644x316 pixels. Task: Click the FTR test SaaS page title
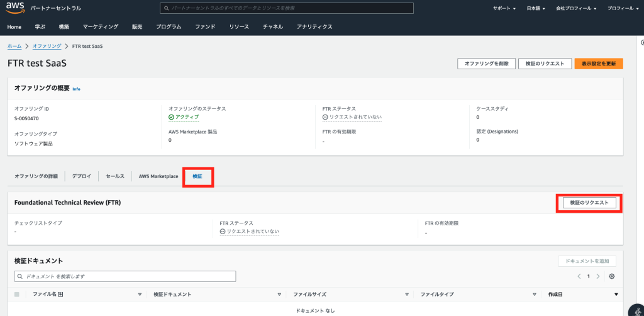37,64
